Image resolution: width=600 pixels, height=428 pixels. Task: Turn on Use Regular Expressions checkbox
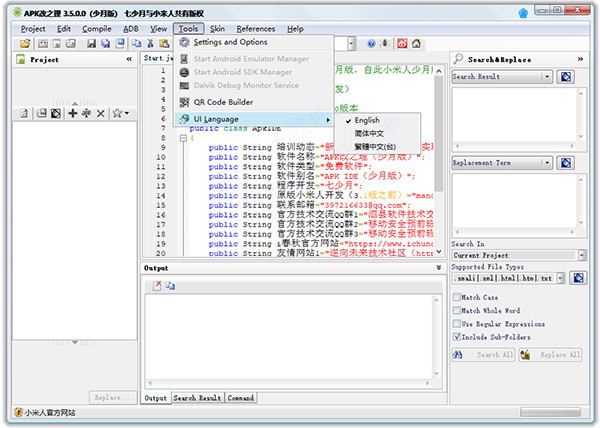coord(457,324)
